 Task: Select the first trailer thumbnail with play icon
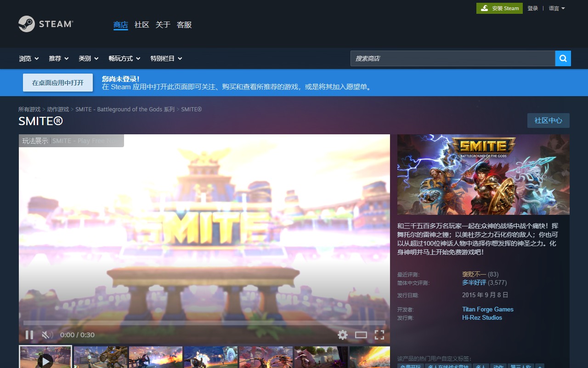tap(45, 357)
